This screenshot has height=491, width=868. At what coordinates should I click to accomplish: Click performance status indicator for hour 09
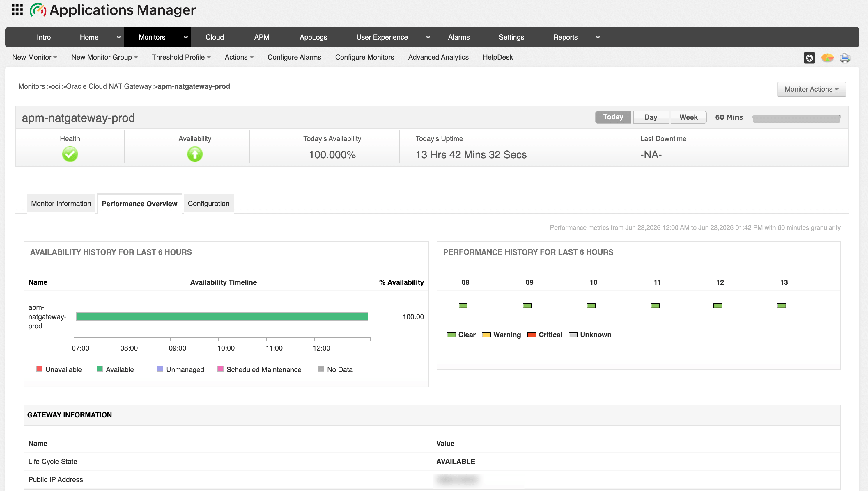(527, 305)
